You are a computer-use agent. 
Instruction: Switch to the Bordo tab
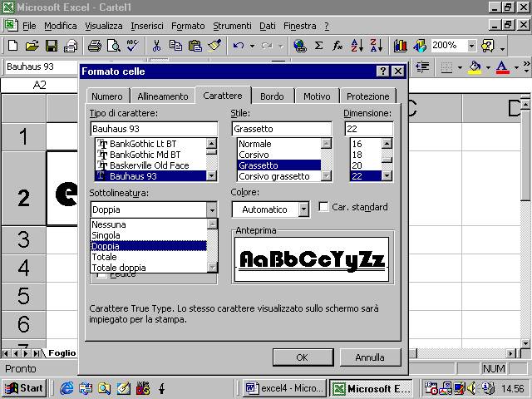272,96
